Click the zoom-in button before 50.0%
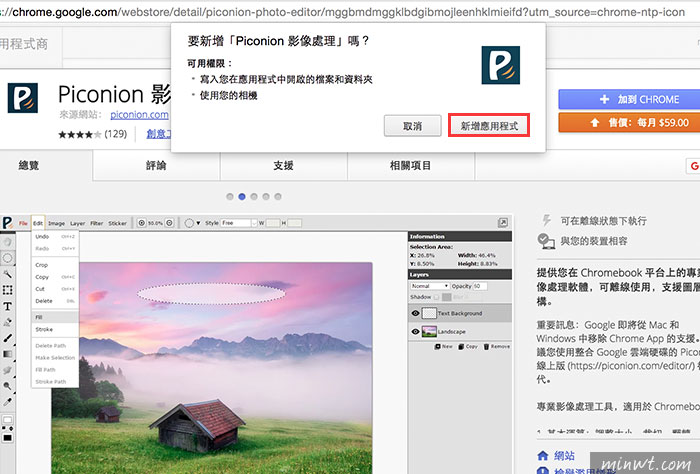This screenshot has width=700, height=474. pyautogui.click(x=142, y=223)
